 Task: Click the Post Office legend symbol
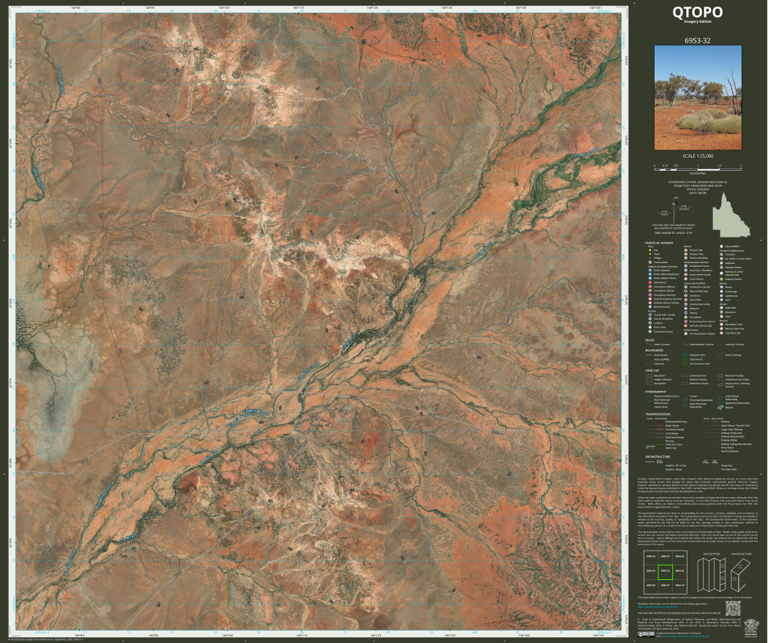[686, 300]
